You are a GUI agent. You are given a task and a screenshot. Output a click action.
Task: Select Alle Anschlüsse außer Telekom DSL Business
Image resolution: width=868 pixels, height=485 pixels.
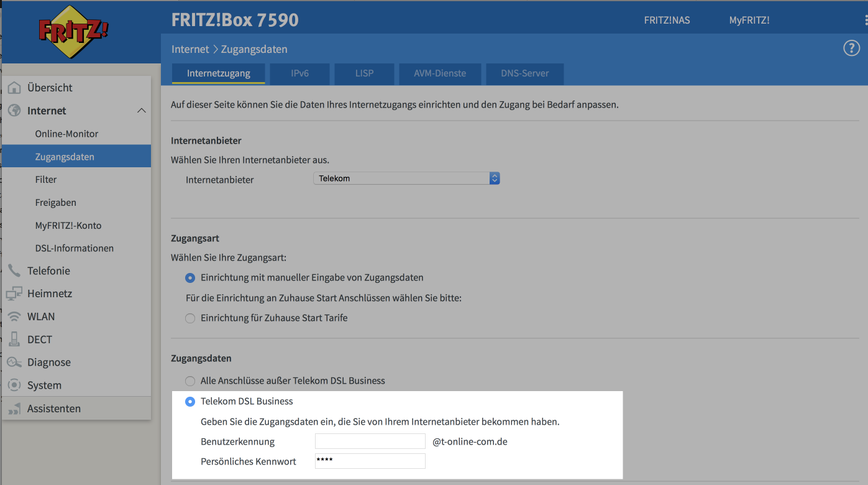[190, 381]
